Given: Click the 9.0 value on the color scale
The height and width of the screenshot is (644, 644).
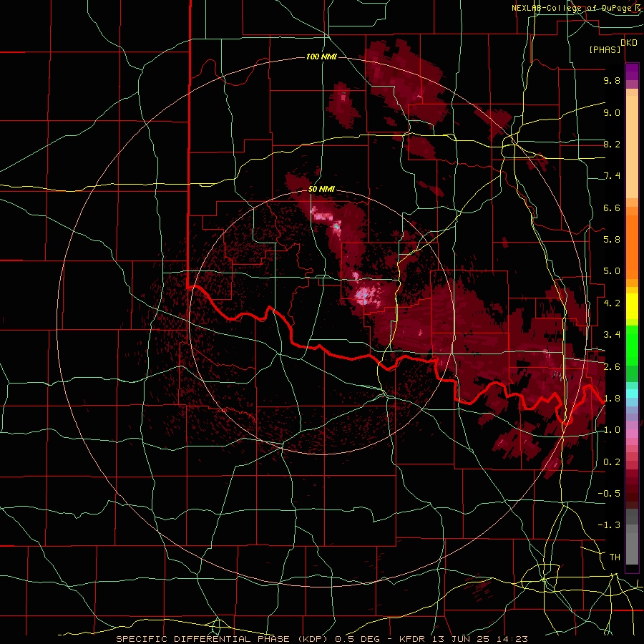Looking at the screenshot, I should (612, 112).
